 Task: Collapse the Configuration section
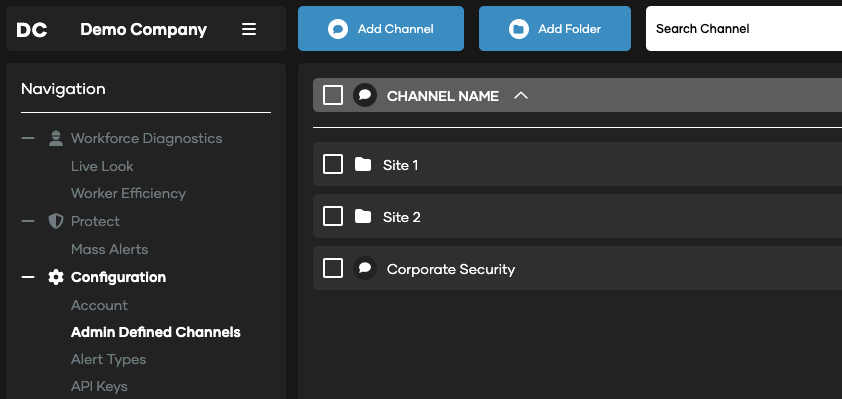pyautogui.click(x=28, y=277)
